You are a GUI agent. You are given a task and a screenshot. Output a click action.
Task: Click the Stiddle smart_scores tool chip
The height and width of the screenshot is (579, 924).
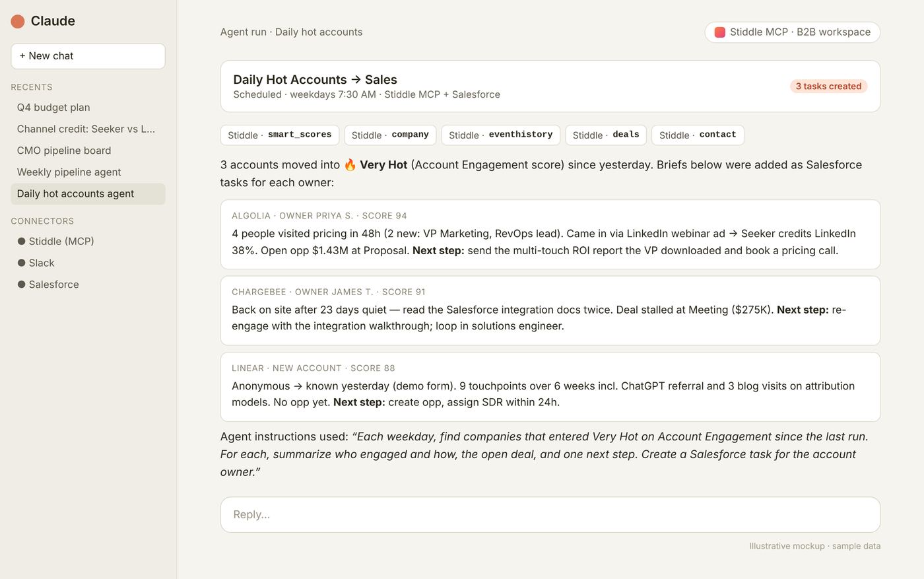pyautogui.click(x=280, y=135)
